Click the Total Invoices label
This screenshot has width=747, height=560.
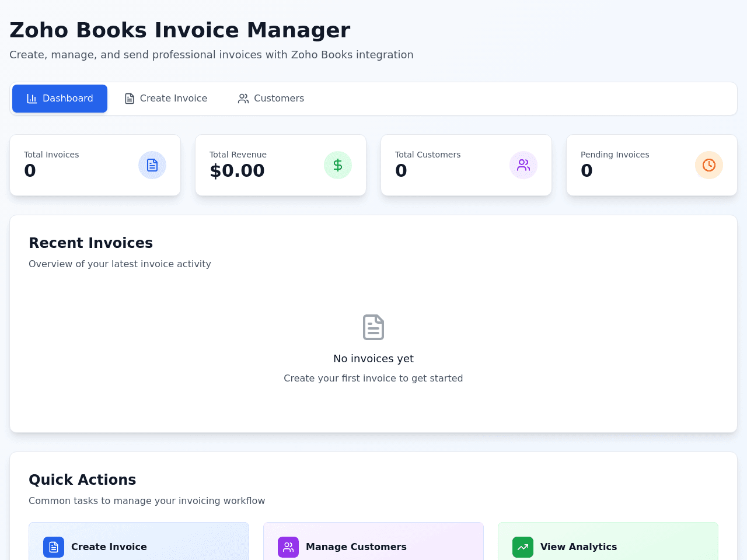point(51,155)
